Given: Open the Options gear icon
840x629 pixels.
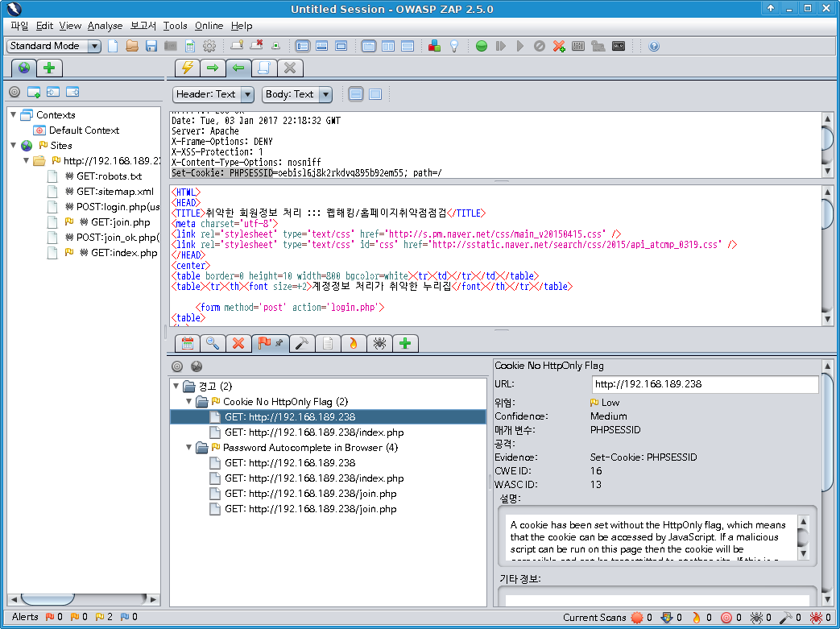Looking at the screenshot, I should (209, 46).
